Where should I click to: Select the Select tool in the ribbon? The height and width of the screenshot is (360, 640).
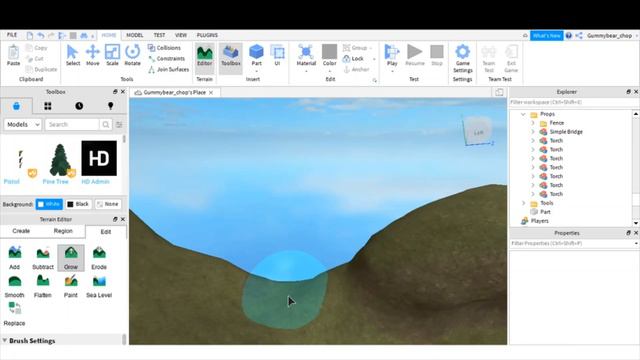[x=73, y=55]
